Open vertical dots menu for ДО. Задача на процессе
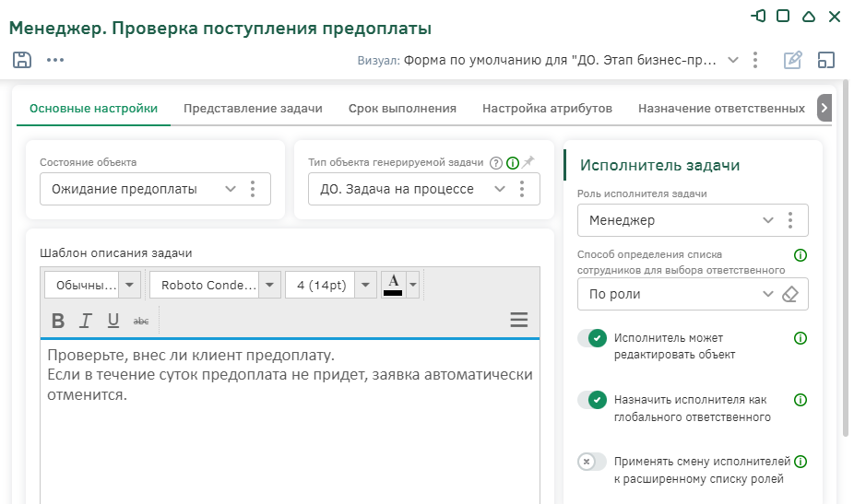 pyautogui.click(x=522, y=189)
